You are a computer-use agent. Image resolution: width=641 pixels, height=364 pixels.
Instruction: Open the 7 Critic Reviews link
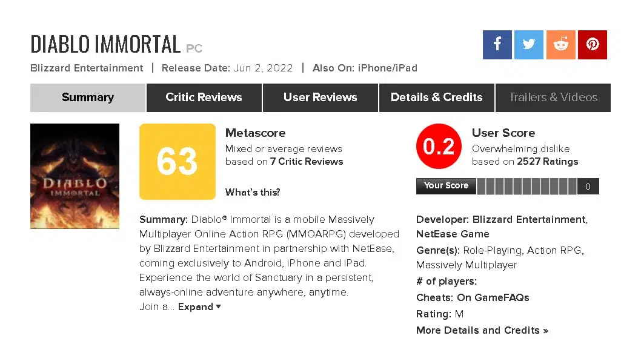pos(307,162)
